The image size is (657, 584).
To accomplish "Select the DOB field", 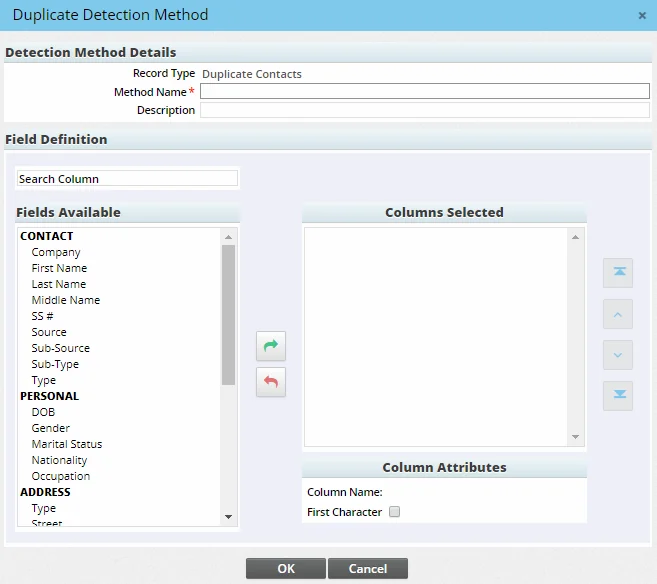I will [43, 412].
